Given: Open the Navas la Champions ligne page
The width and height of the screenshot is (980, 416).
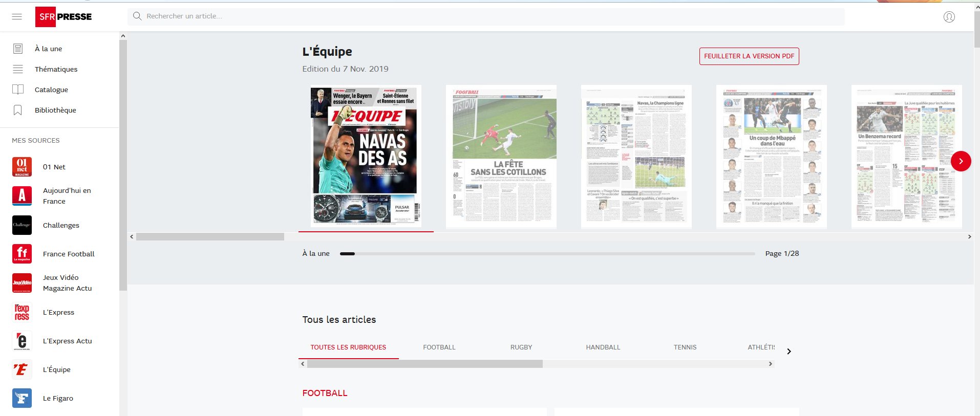Looking at the screenshot, I should [x=636, y=156].
